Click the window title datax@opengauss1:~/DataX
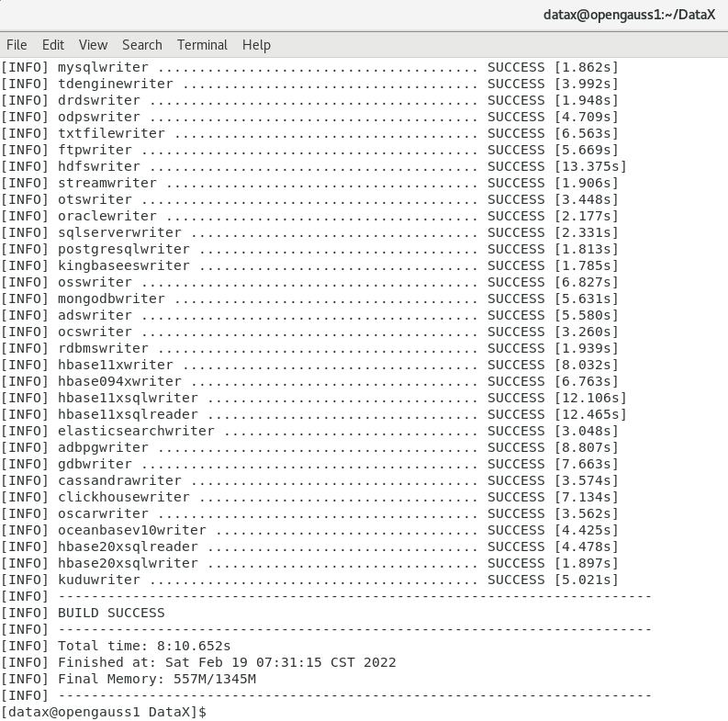The width and height of the screenshot is (728, 721). [629, 15]
